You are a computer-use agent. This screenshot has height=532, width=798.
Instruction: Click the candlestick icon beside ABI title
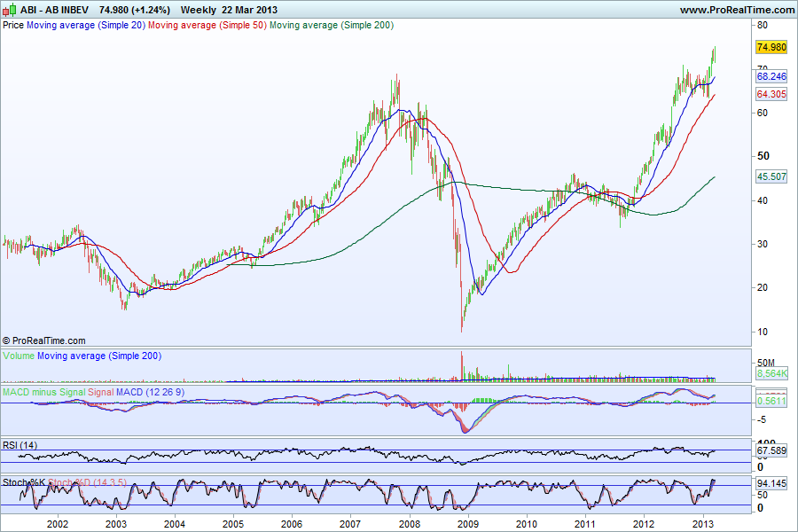pyautogui.click(x=9, y=10)
